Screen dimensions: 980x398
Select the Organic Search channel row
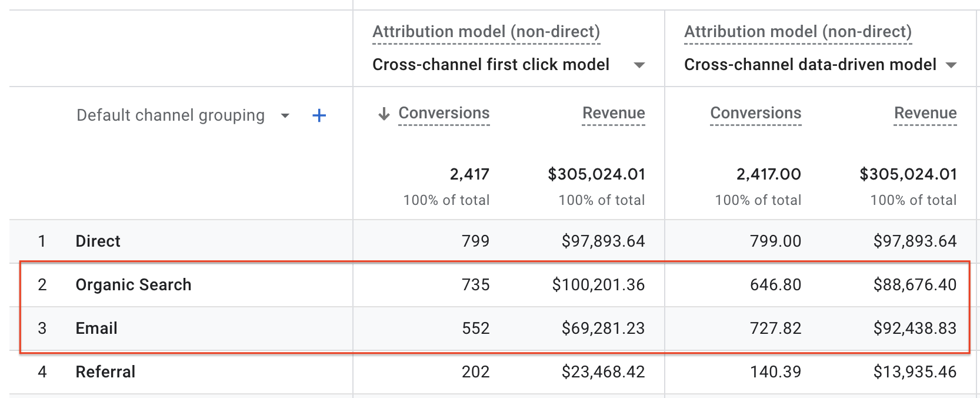pyautogui.click(x=134, y=285)
